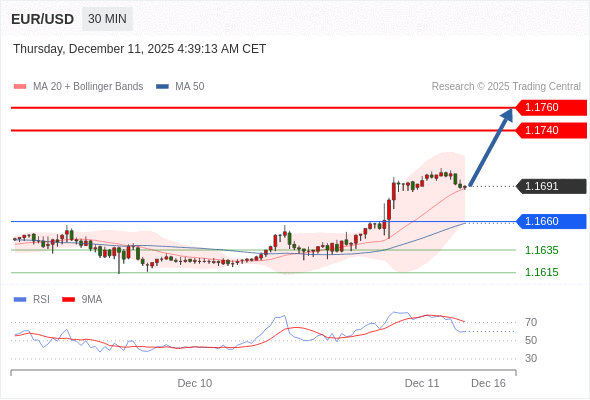Image resolution: width=590 pixels, height=400 pixels.
Task: Click the 1.1660 pivot price tag
Action: tap(551, 222)
